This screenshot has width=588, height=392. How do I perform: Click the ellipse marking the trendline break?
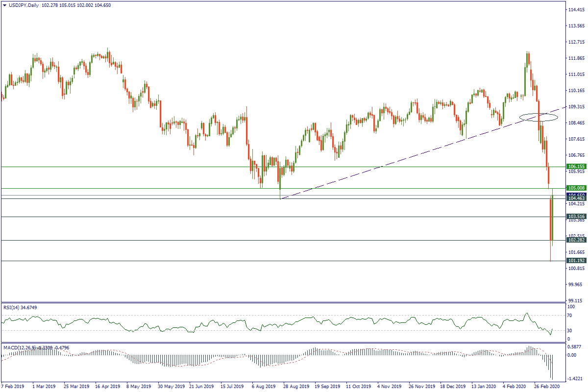(x=539, y=117)
